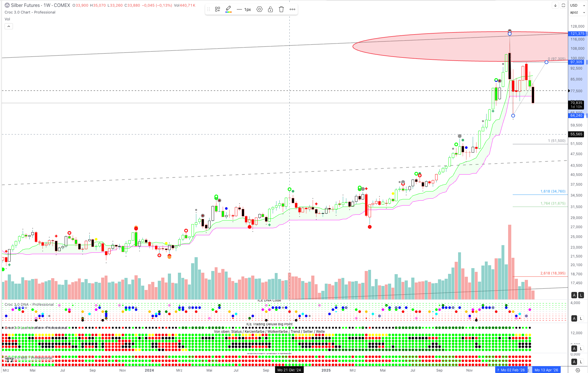Click the Croc 3.0 Chart - Professional label

30,12
